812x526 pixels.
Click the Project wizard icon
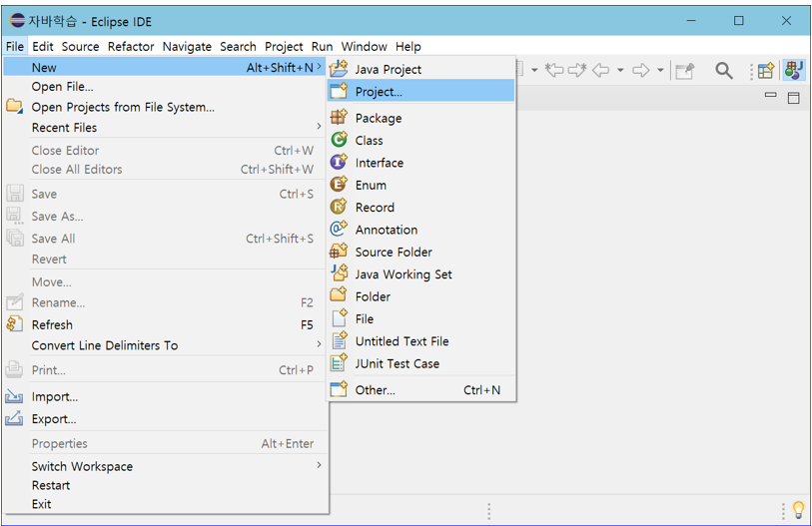(339, 91)
